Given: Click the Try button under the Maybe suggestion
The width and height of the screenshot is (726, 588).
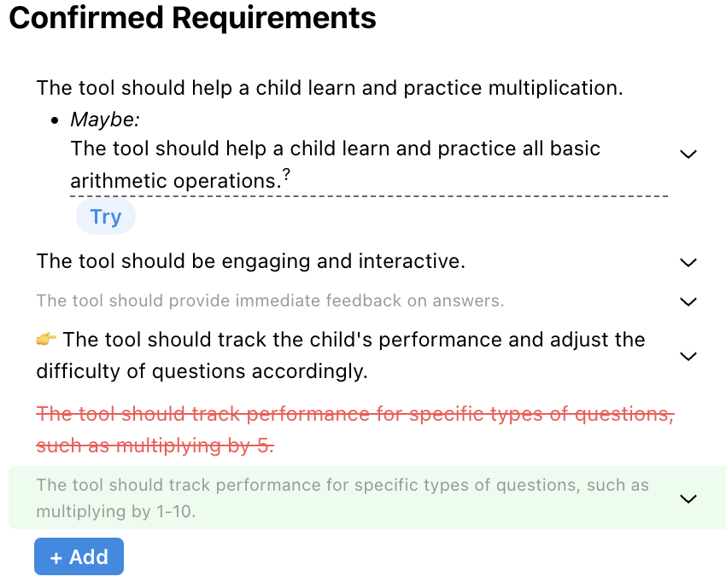Looking at the screenshot, I should click(106, 217).
